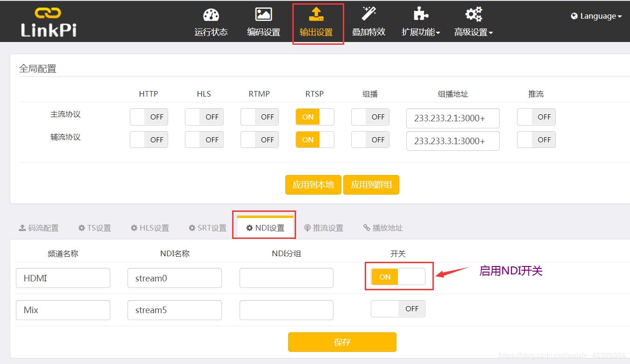Switch to the TS设置 tab
This screenshot has width=630, height=364.
click(95, 228)
